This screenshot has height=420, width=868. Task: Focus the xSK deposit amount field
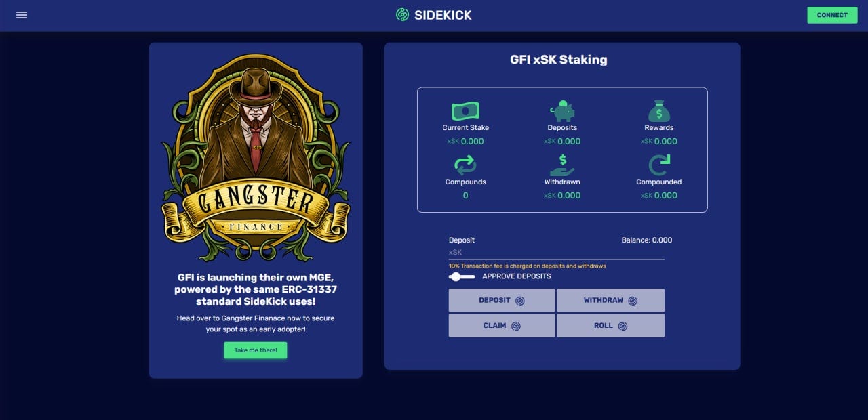point(557,252)
